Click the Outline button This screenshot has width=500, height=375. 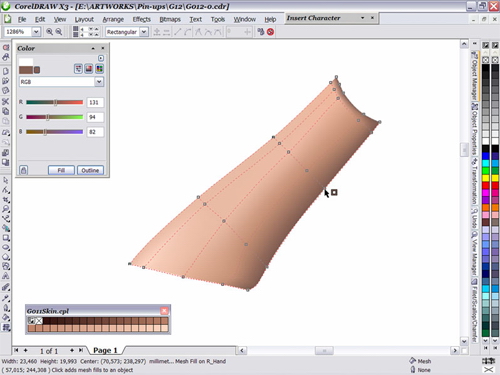(x=90, y=170)
